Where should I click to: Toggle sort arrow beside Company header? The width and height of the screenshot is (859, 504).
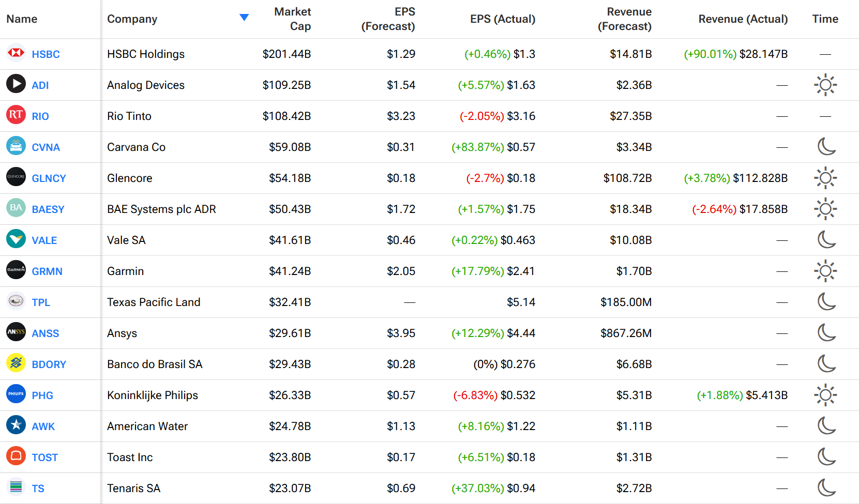click(244, 18)
